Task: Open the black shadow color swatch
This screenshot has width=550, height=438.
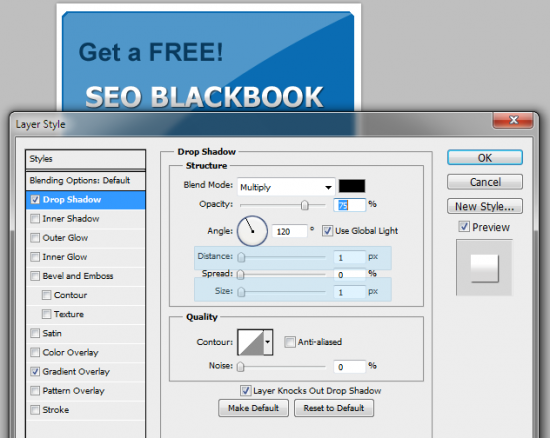Action: (x=352, y=186)
